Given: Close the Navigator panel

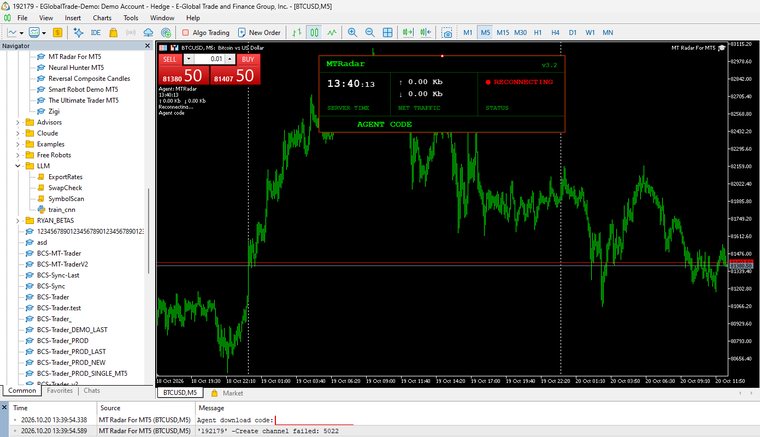Looking at the screenshot, I should tap(148, 46).
